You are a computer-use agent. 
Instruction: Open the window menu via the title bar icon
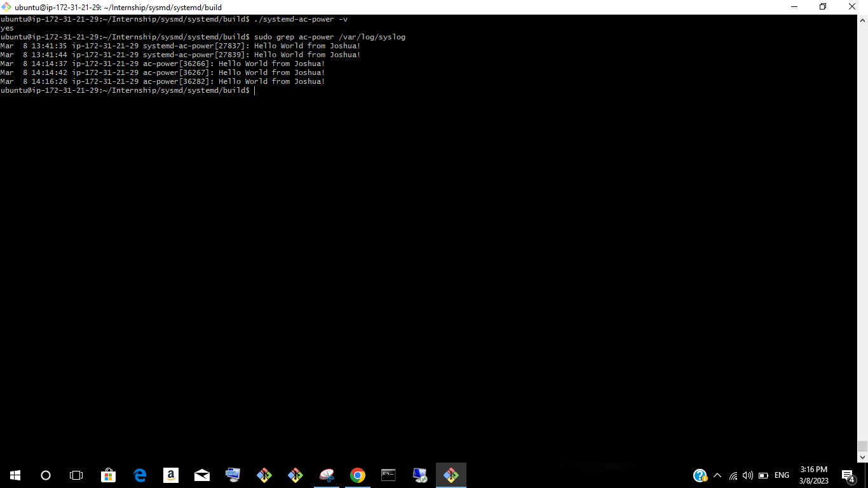[x=6, y=7]
